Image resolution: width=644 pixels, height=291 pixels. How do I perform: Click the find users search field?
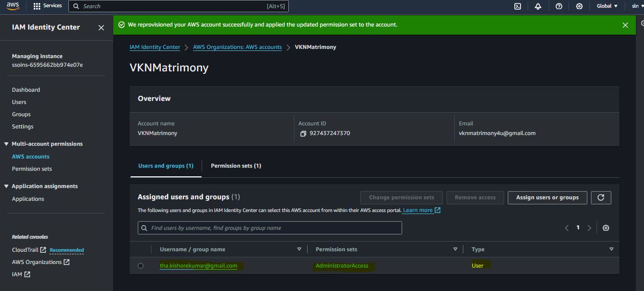(x=270, y=228)
